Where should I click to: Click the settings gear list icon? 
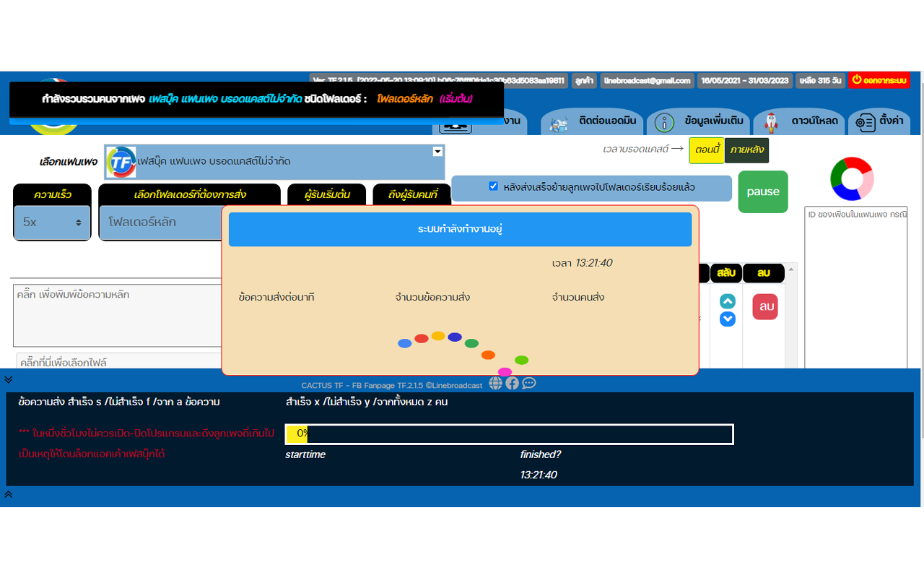pyautogui.click(x=865, y=123)
